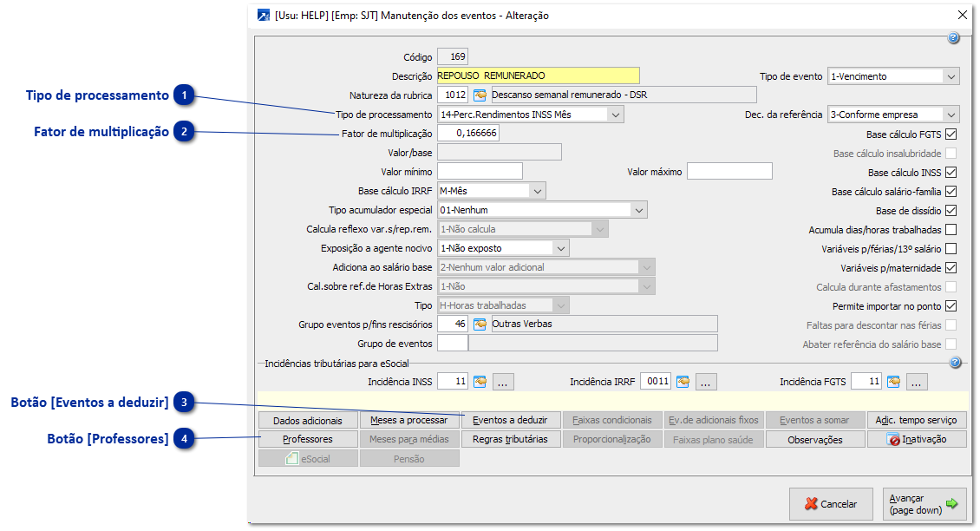980x531 pixels.
Task: Toggle Base cálculo FGTS checkbox
Action: coord(951,134)
